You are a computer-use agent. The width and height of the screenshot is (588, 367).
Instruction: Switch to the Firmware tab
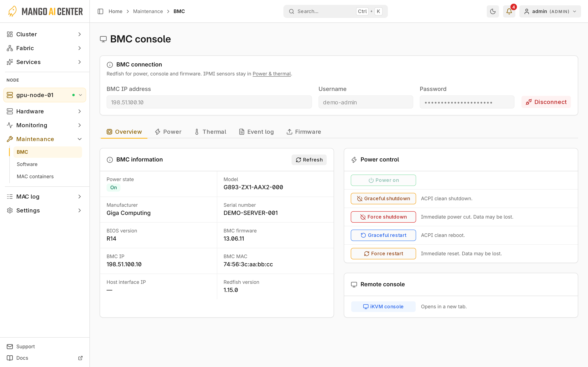point(304,132)
